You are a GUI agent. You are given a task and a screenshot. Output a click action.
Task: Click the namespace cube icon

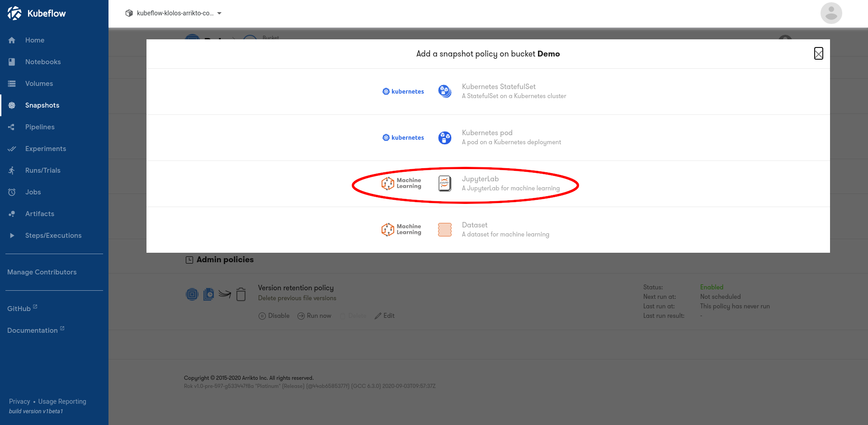coord(129,13)
